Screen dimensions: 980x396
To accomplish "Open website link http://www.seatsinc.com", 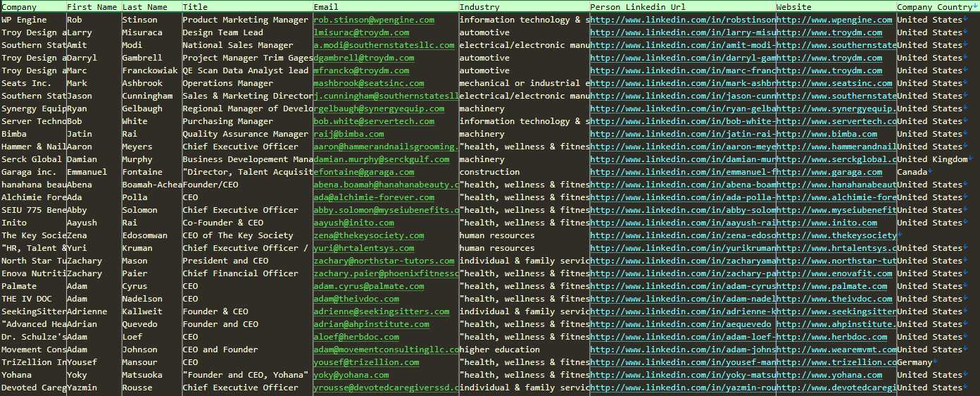I will pyautogui.click(x=834, y=83).
